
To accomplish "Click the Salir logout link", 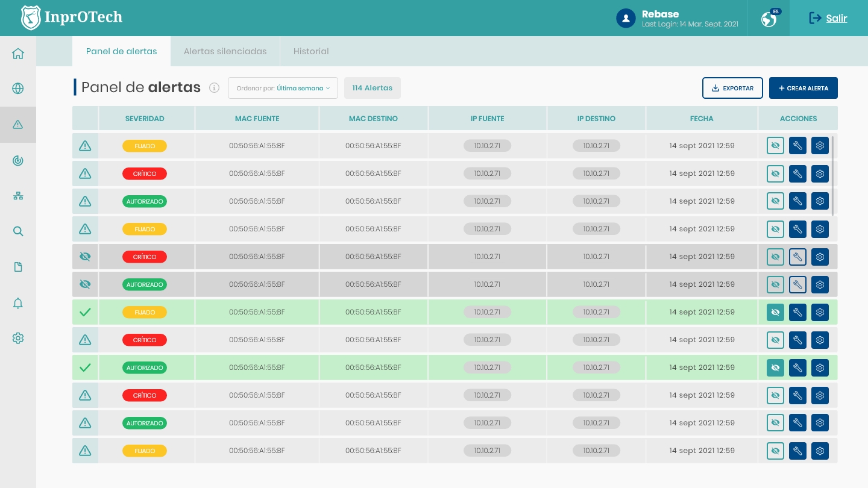I will (828, 18).
